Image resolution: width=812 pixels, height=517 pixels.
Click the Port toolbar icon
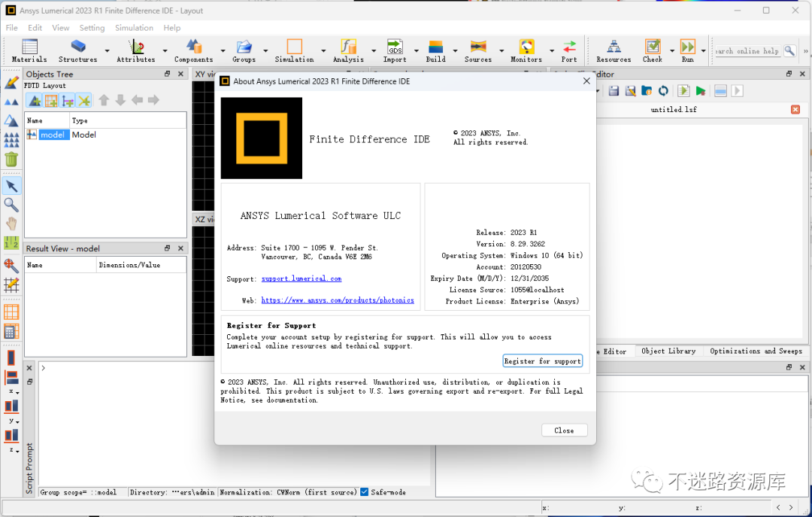[x=569, y=47]
